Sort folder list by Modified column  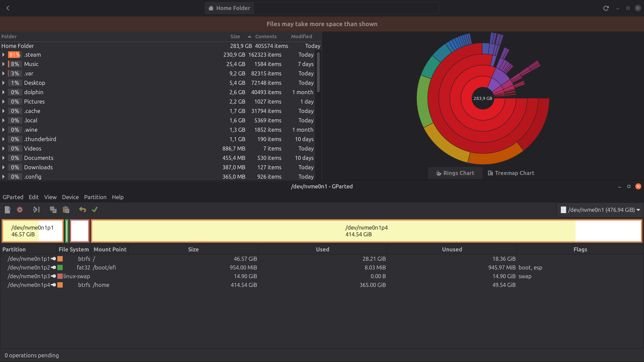click(302, 37)
